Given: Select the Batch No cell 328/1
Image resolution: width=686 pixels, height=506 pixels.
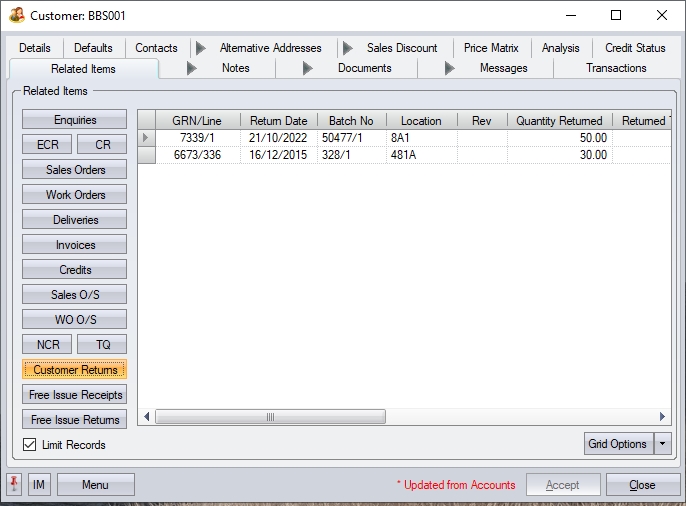Looking at the screenshot, I should click(351, 155).
